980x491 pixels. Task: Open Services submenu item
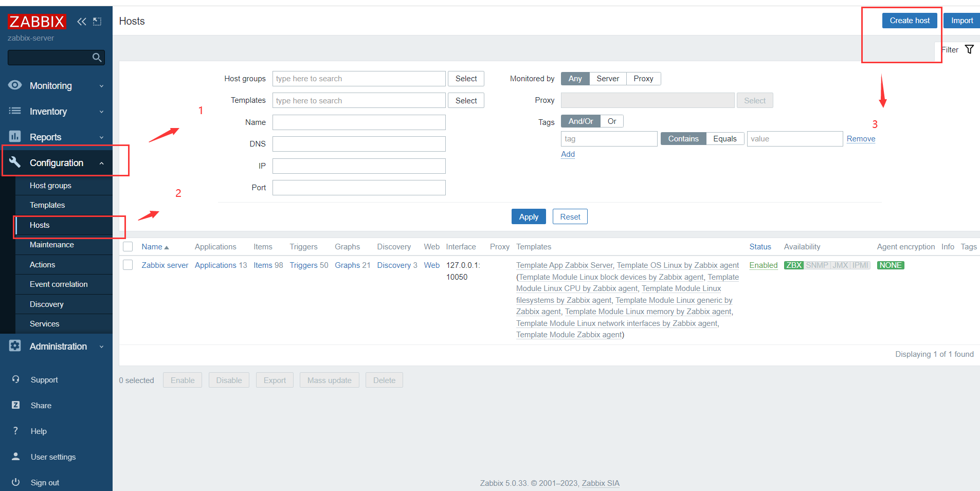point(64,324)
